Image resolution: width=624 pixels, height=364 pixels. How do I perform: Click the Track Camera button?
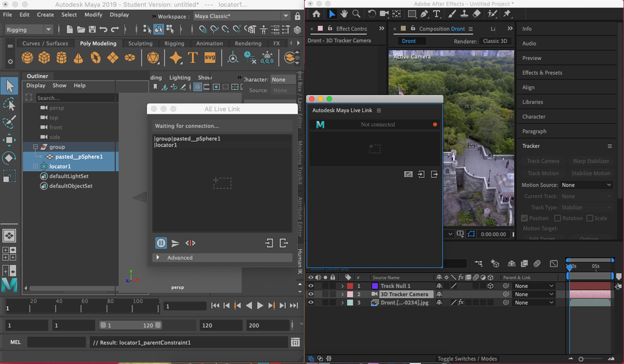(543, 161)
